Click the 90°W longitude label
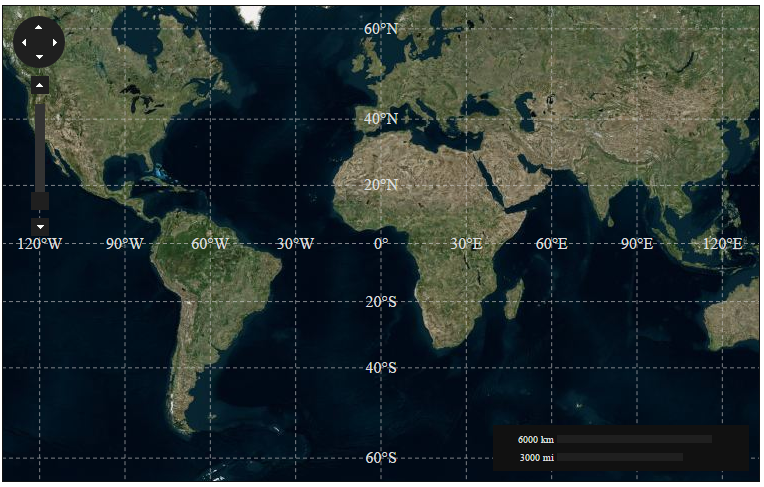764x487 pixels. [125, 243]
